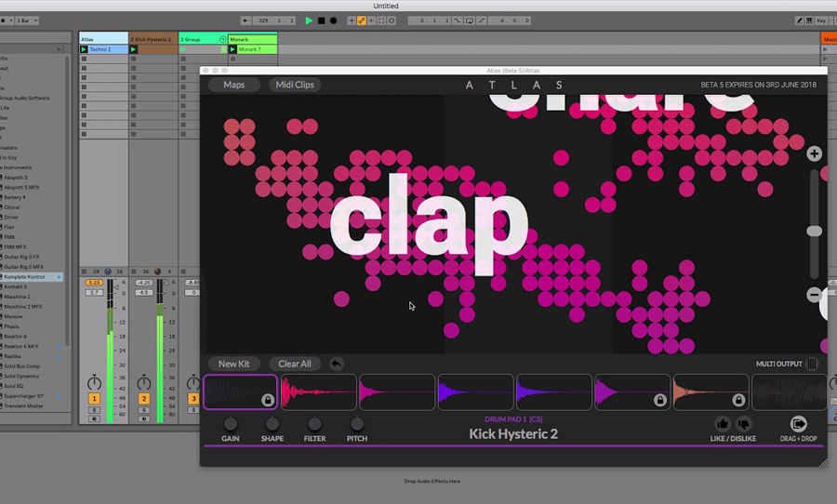Image resolution: width=837 pixels, height=504 pixels.
Task: Open the 1 Bar quantization dropdown
Action: 28,20
